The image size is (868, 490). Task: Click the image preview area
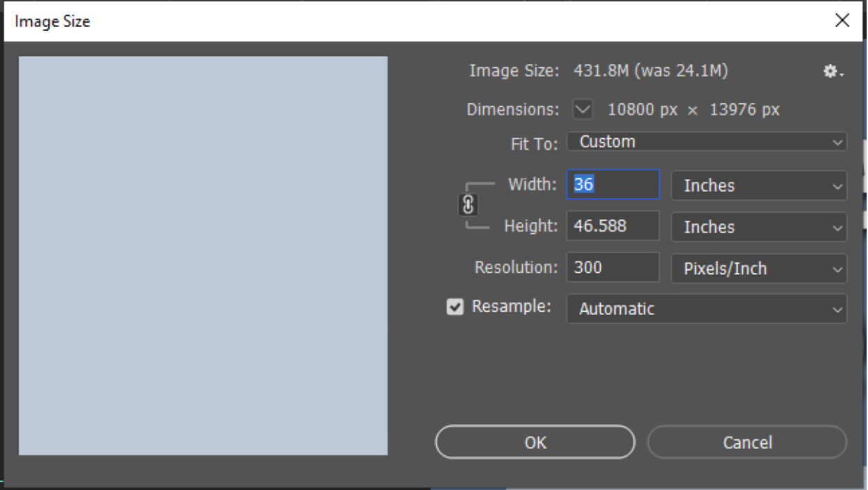click(203, 255)
